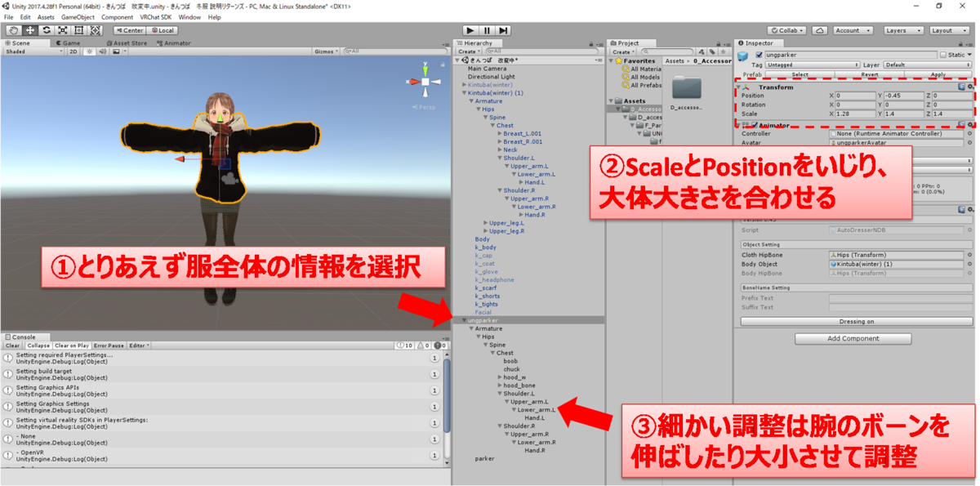Select Main Camera in Hierarchy
Viewport: 980px width, 486px height.
click(x=488, y=69)
